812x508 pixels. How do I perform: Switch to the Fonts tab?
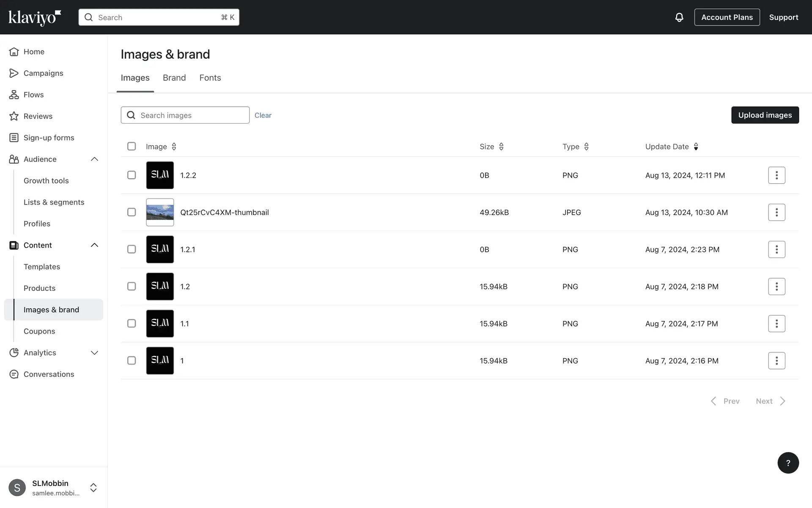pos(210,78)
